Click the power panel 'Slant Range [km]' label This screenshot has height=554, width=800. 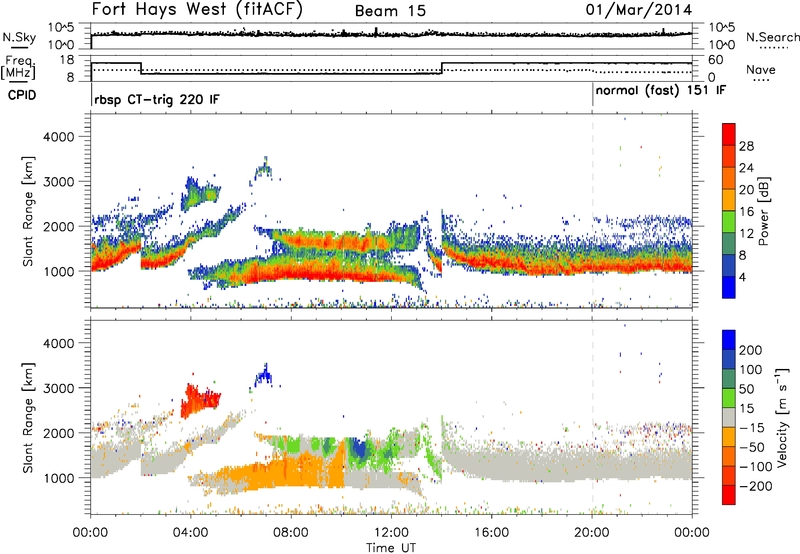coord(28,211)
